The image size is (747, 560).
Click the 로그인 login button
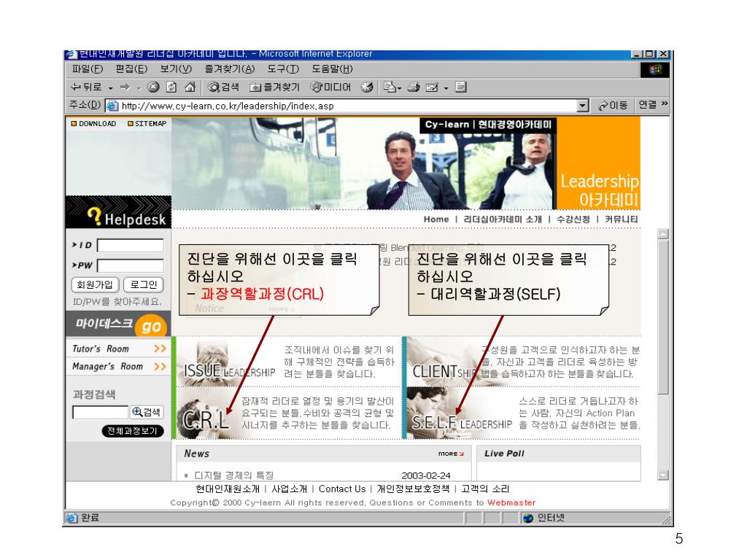[144, 285]
